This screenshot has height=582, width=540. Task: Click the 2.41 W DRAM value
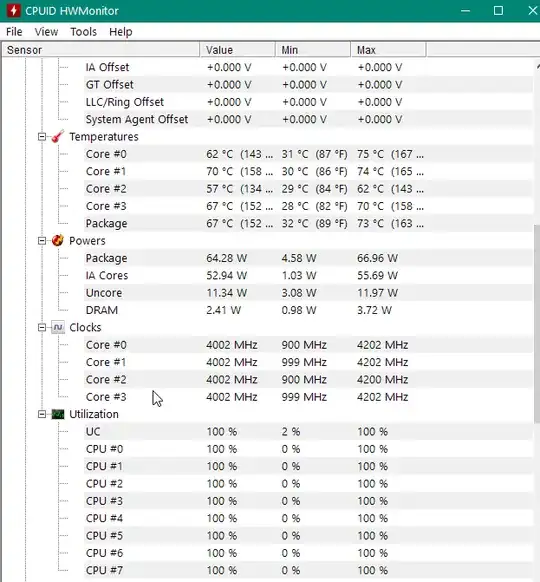223,310
